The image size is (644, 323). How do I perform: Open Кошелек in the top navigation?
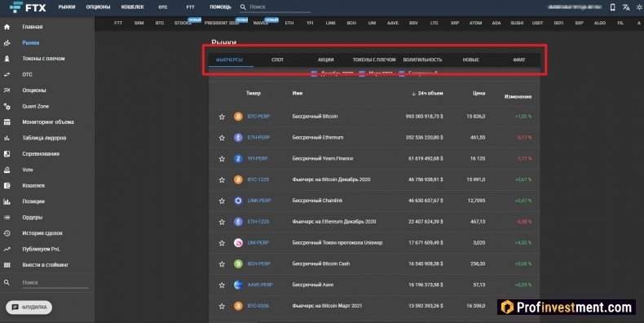(x=132, y=7)
